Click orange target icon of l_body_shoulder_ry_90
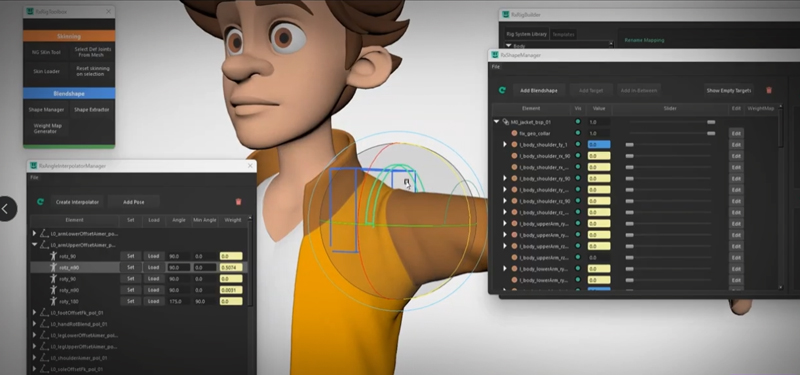This screenshot has height=375, width=800. [x=514, y=178]
